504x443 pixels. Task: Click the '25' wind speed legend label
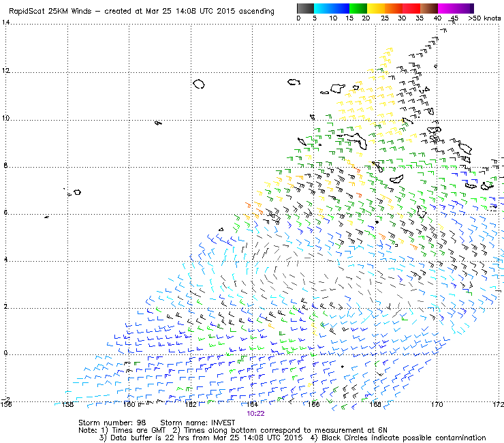[x=385, y=18]
